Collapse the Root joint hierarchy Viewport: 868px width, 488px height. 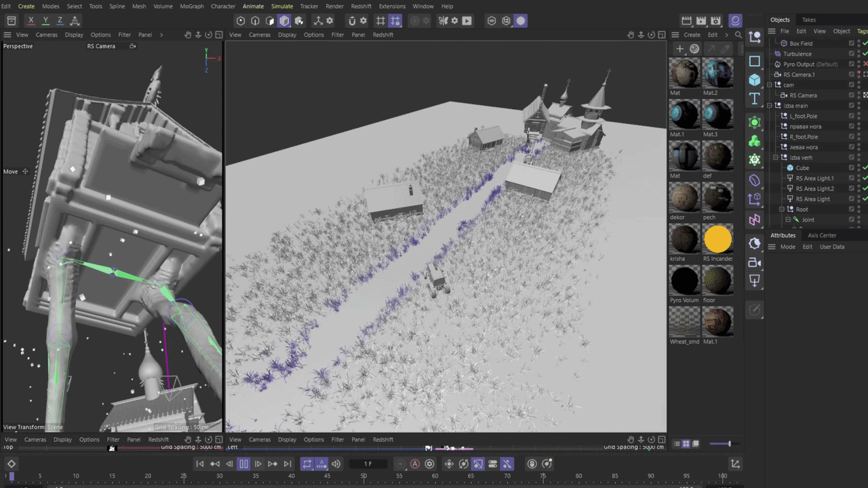782,209
